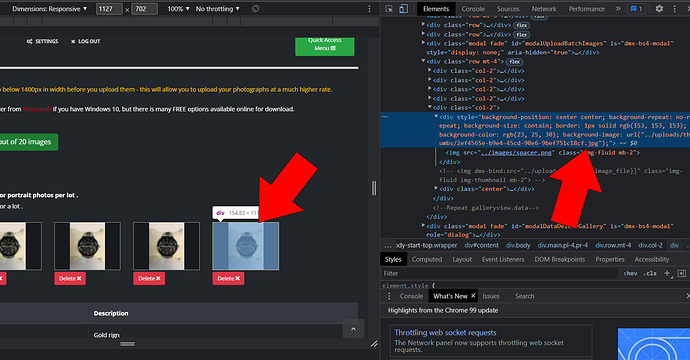Open the No throttling dropdown
690x360 pixels.
[218, 9]
